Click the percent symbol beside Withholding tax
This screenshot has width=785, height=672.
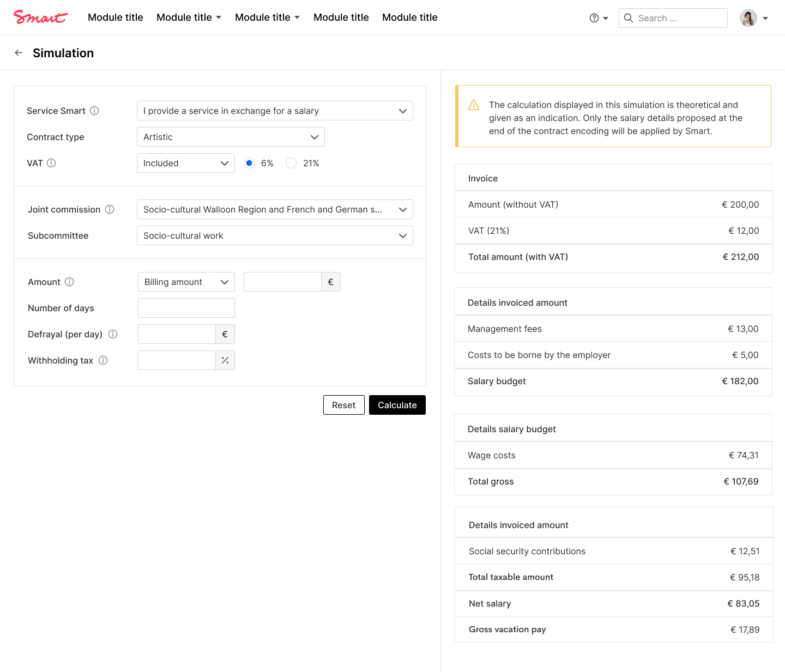(x=225, y=360)
